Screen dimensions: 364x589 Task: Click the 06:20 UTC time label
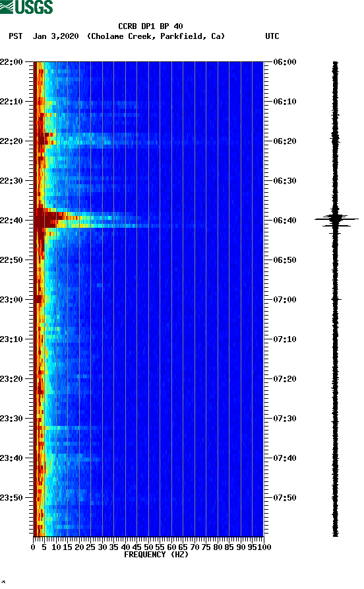285,141
